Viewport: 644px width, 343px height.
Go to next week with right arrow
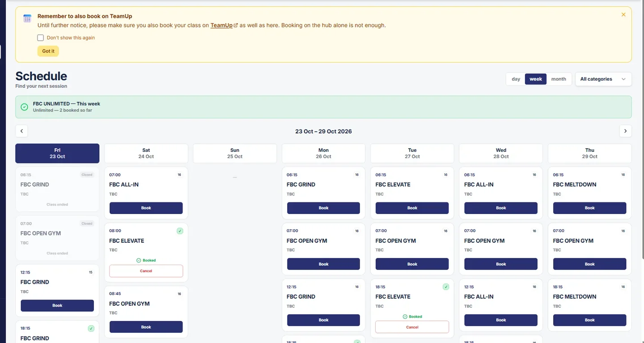(625, 131)
